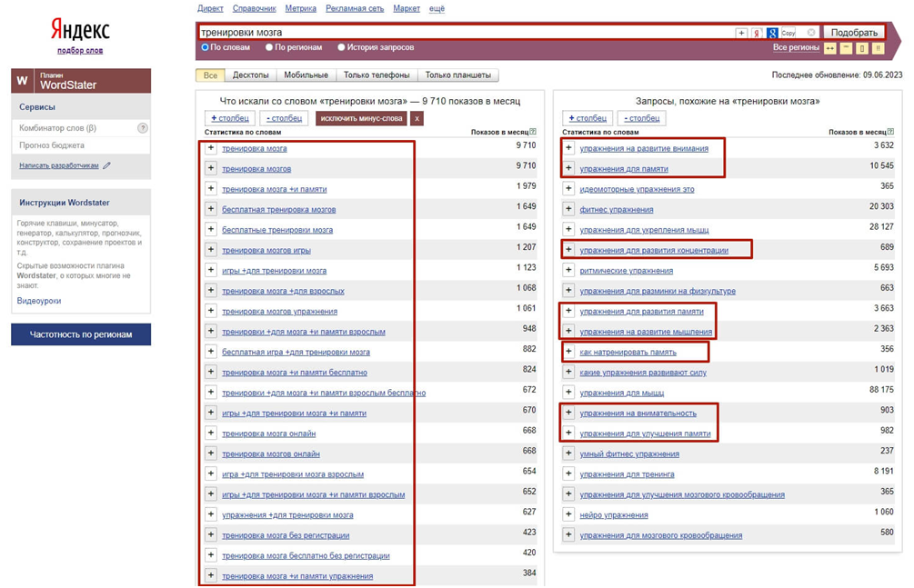Click the blue Google search icon

772,34
